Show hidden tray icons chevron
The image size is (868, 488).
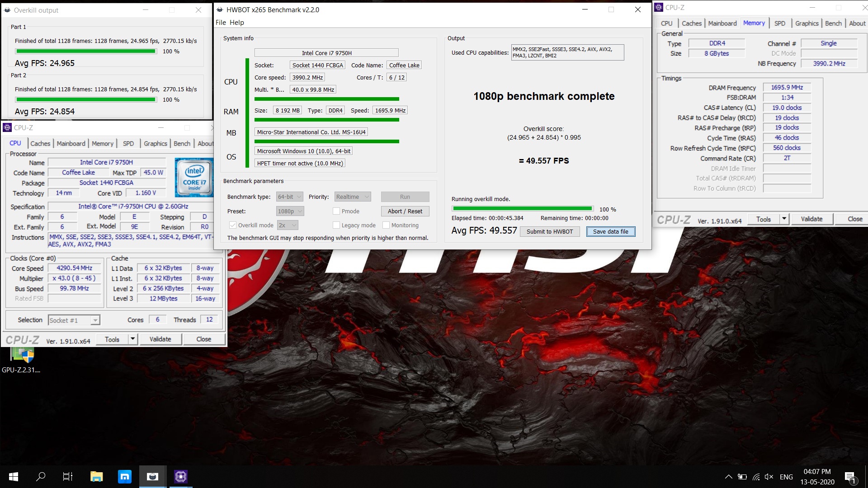729,477
